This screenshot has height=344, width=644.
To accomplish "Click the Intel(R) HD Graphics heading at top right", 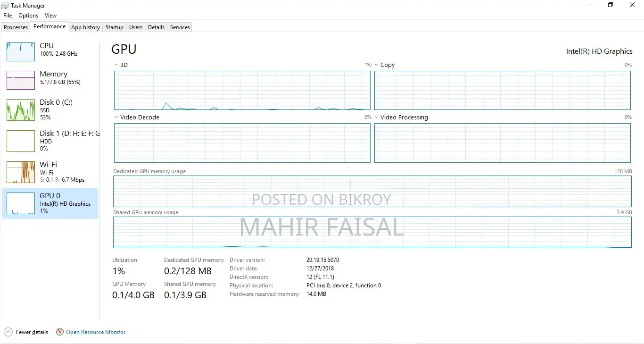I will (599, 51).
